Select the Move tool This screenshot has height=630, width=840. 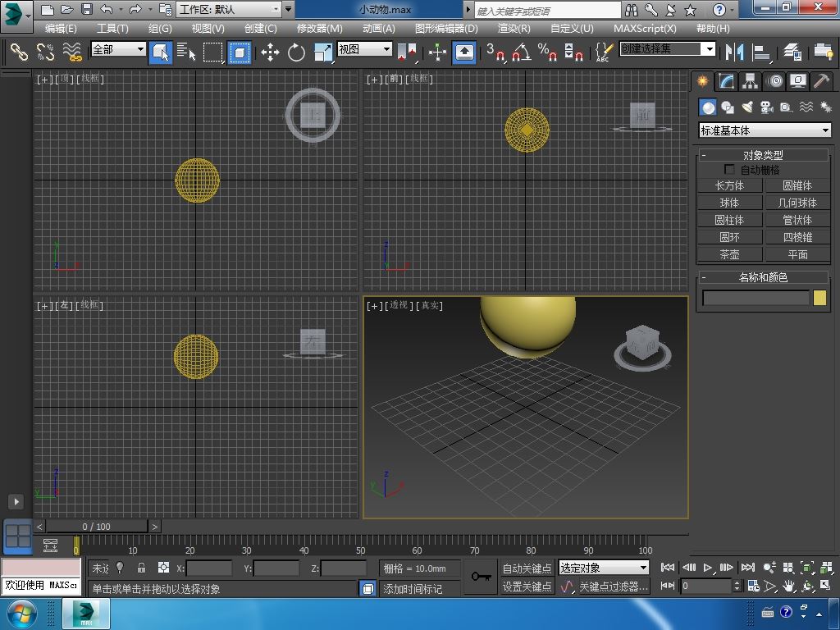[270, 52]
